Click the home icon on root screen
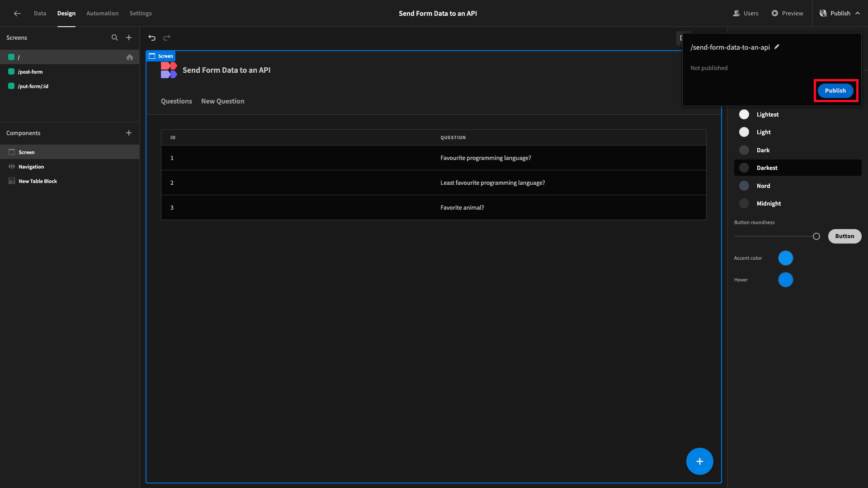 tap(130, 57)
